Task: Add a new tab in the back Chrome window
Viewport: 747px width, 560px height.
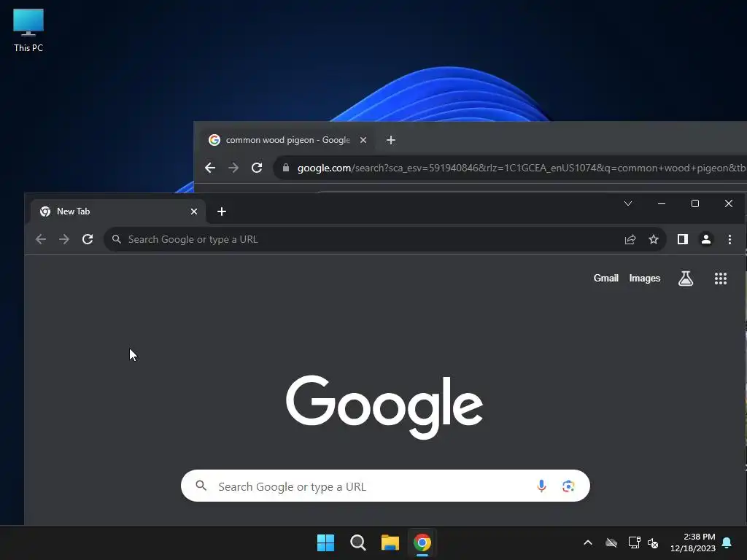Action: [391, 140]
